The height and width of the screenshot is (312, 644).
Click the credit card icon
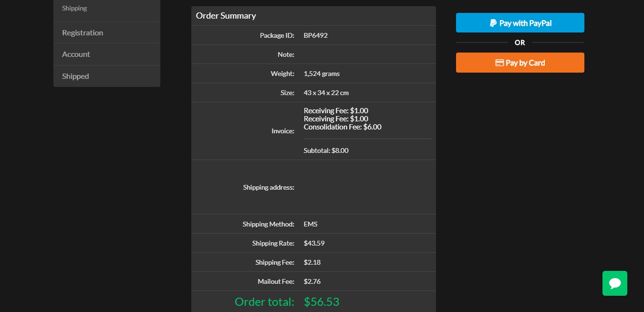[499, 63]
